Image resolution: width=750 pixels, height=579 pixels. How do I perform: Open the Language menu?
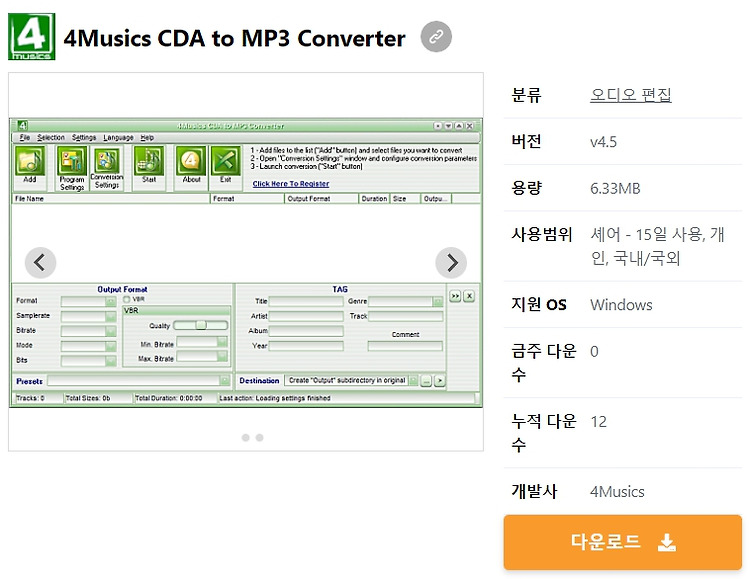point(118,138)
